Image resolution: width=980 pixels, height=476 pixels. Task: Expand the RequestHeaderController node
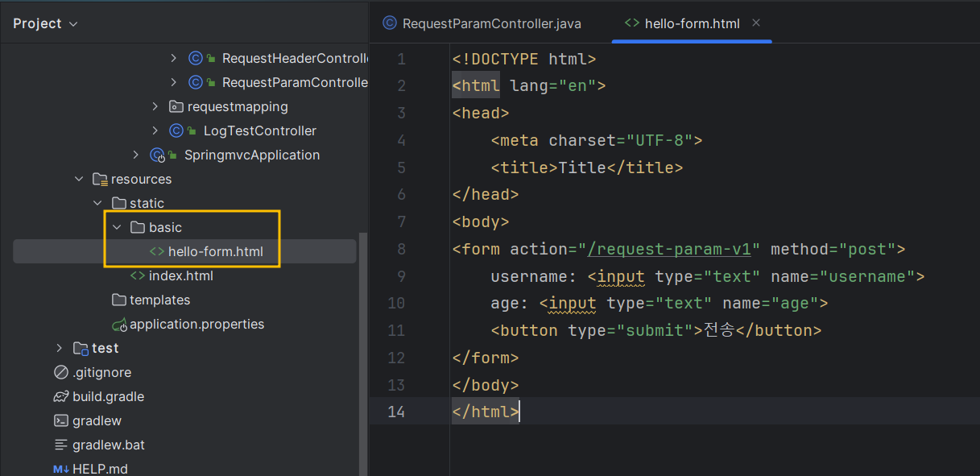174,58
